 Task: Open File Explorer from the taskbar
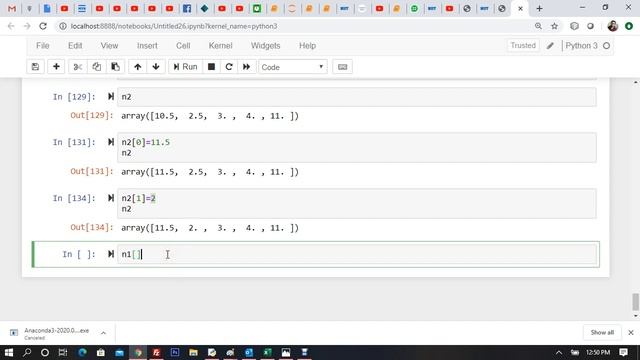point(193,352)
